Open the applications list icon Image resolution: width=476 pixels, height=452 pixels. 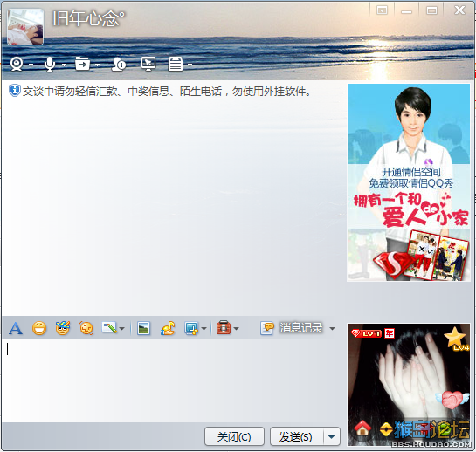176,64
